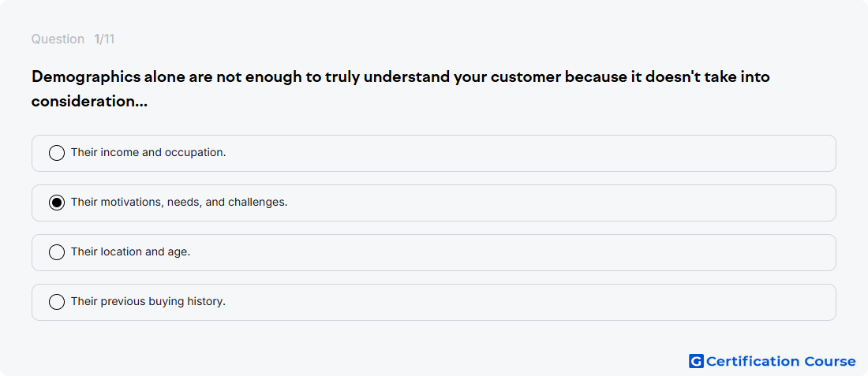This screenshot has width=868, height=376.
Task: Click the "Their motivations, needs, and challenges." answer text
Action: [179, 203]
